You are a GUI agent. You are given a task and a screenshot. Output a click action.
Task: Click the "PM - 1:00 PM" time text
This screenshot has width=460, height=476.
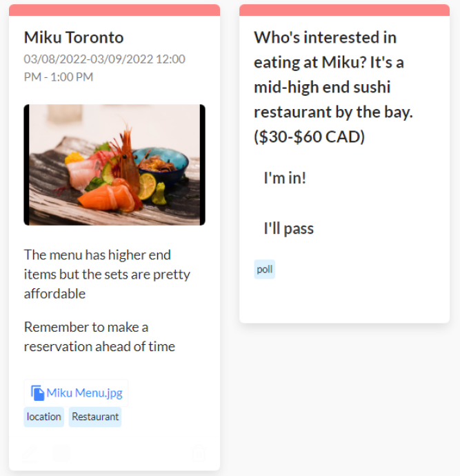click(59, 77)
